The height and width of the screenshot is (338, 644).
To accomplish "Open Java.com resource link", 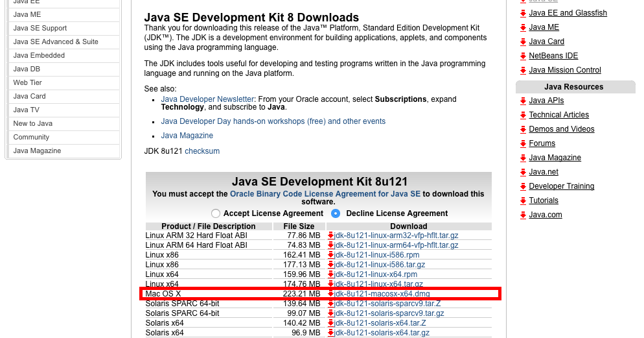I will point(546,215).
